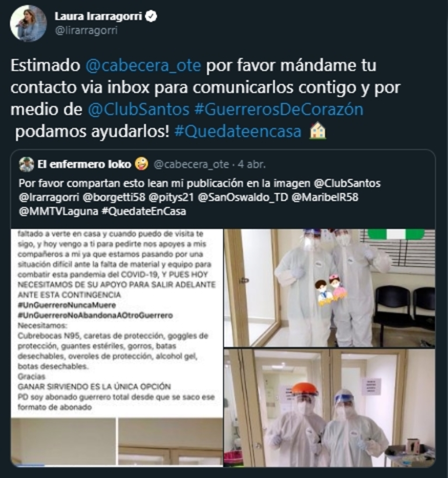
Task: Open the quoted tweet's 4 abr. timestamp
Action: [252, 164]
